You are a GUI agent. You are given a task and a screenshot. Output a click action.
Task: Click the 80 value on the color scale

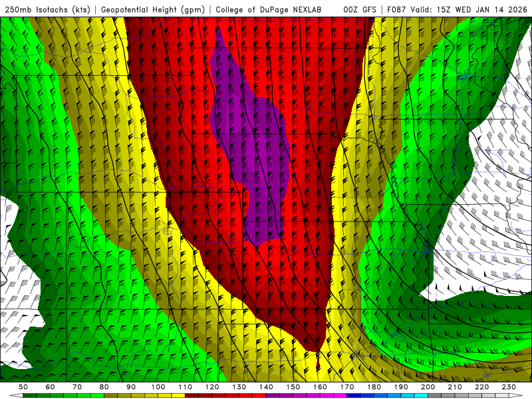pyautogui.click(x=104, y=387)
